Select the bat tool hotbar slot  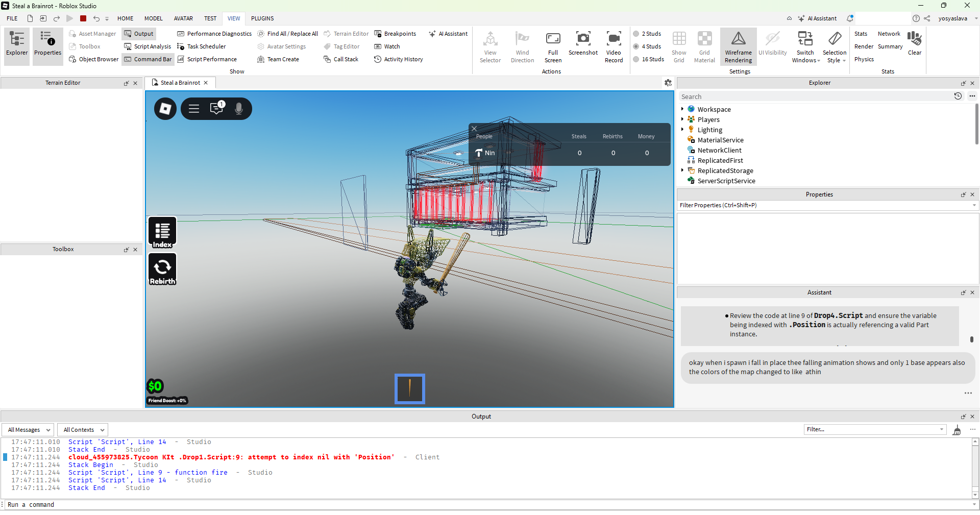pos(409,389)
